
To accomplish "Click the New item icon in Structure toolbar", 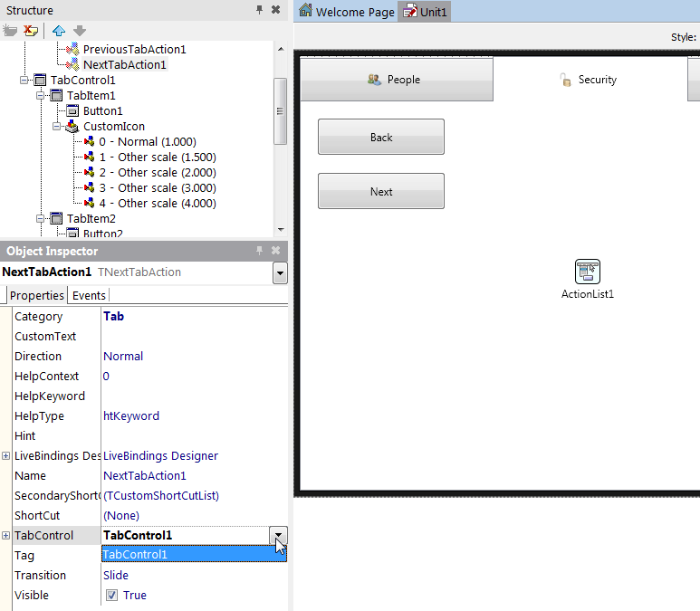I will [x=10, y=31].
